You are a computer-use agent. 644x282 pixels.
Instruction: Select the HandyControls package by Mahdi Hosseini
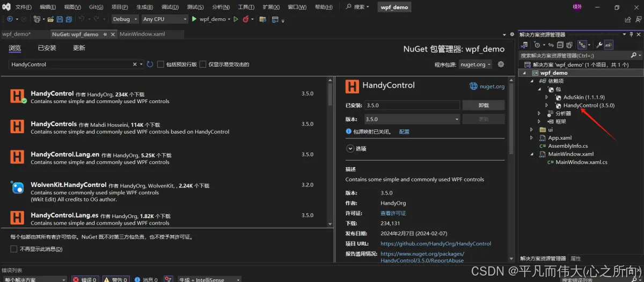coord(164,127)
